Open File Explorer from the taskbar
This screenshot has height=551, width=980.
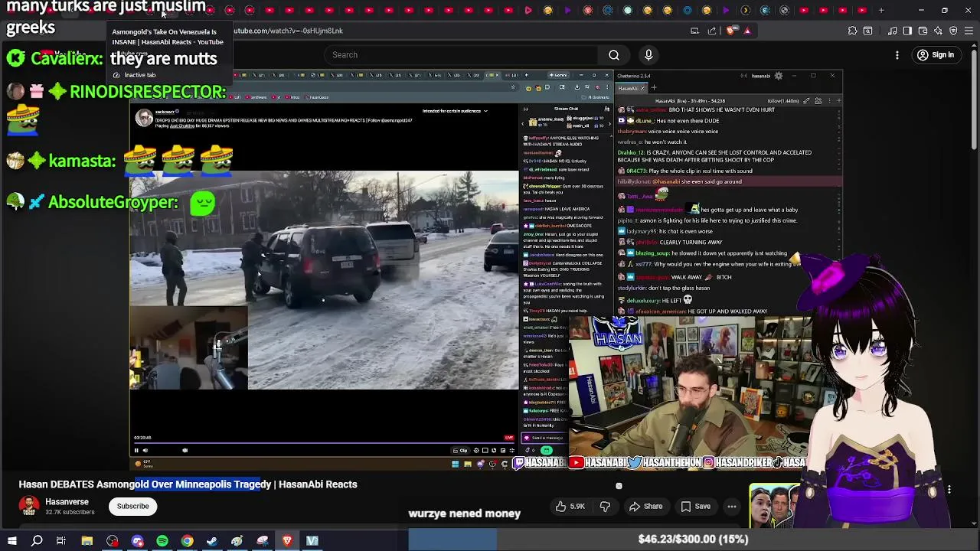[x=87, y=541]
